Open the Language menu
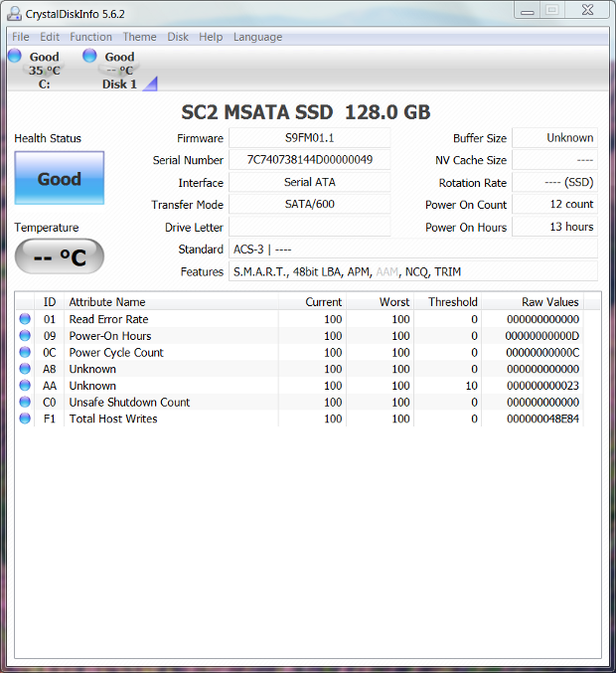 257,37
